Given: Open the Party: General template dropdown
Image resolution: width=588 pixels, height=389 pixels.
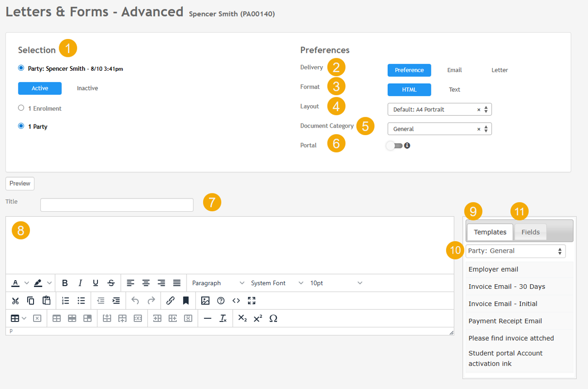Looking at the screenshot, I should (515, 251).
